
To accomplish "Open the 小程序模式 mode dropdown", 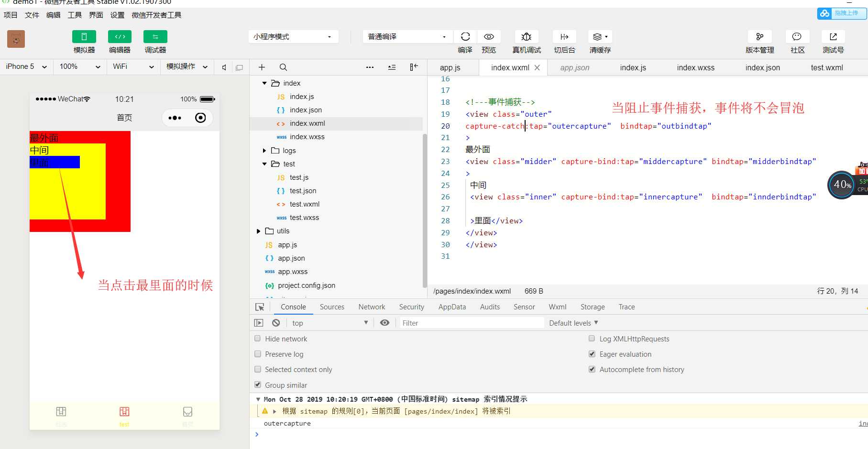I will pyautogui.click(x=293, y=37).
